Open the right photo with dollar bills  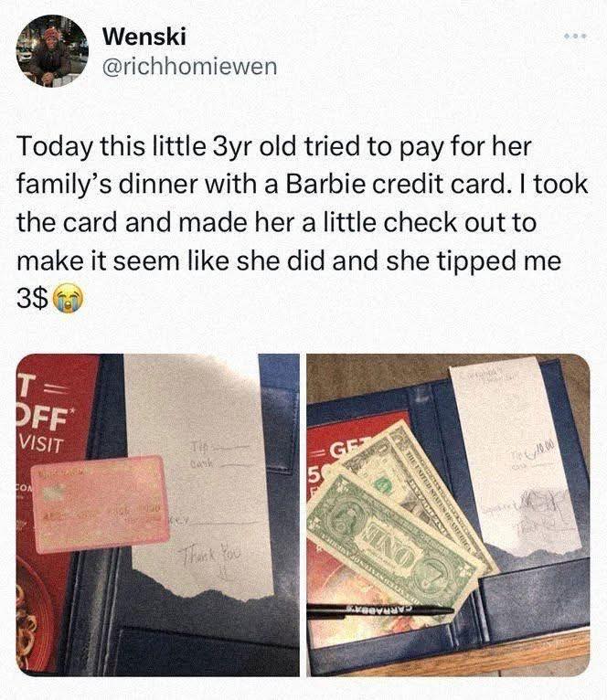coord(448,514)
